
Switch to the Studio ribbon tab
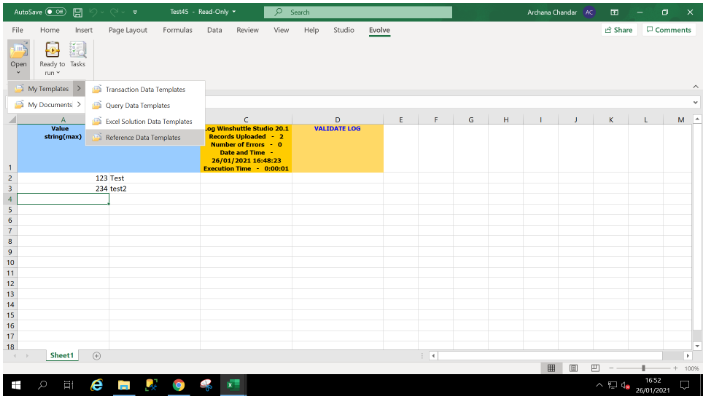(343, 30)
